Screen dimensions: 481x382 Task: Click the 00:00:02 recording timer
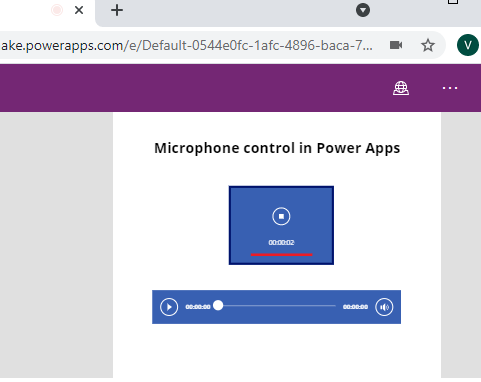click(281, 242)
